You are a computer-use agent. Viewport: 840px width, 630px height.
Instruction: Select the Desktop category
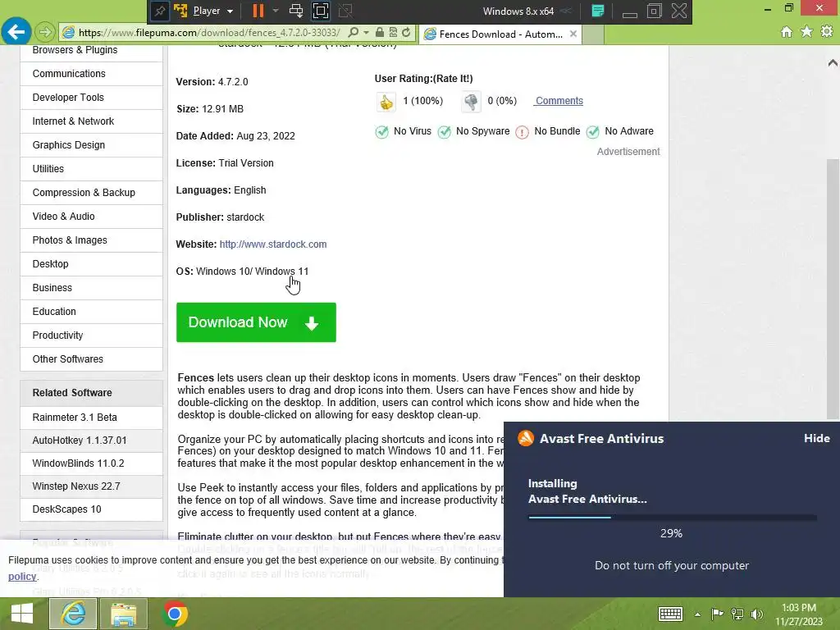click(x=91, y=264)
